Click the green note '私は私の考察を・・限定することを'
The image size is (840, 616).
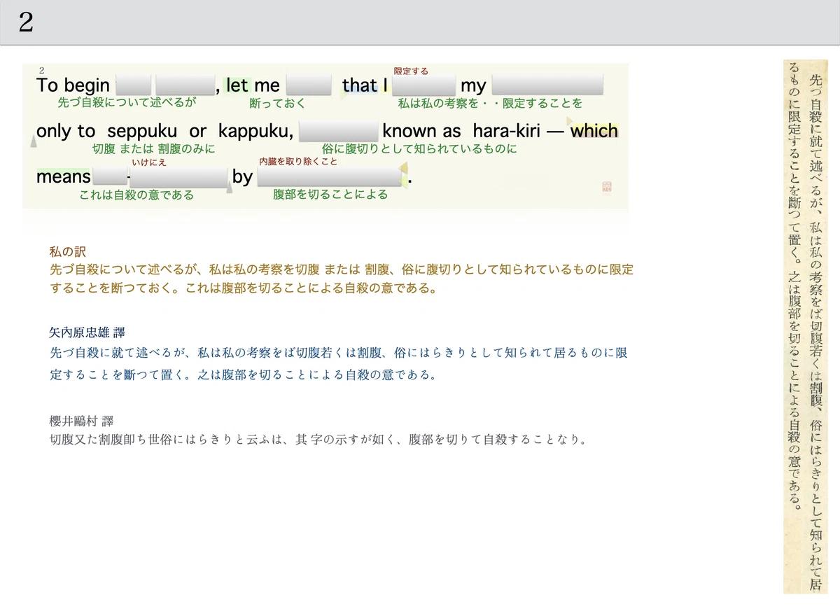pos(490,104)
